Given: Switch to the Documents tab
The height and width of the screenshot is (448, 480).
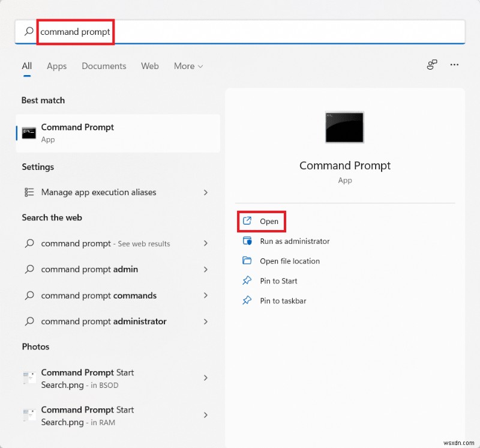Looking at the screenshot, I should coord(103,66).
